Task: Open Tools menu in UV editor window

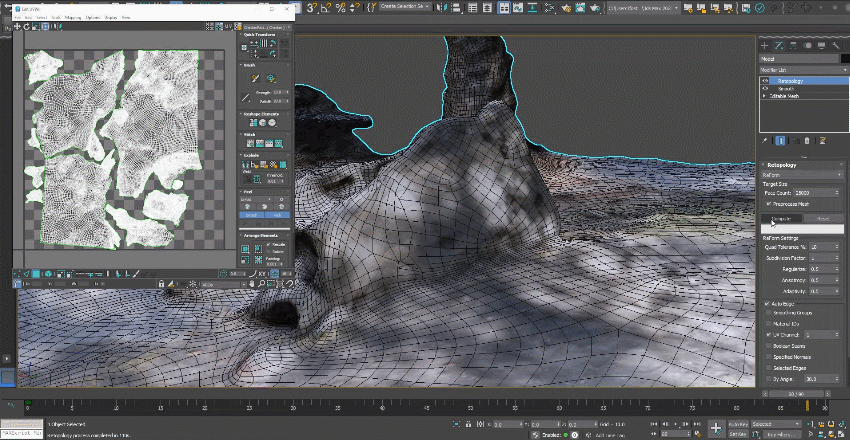Action: point(55,17)
